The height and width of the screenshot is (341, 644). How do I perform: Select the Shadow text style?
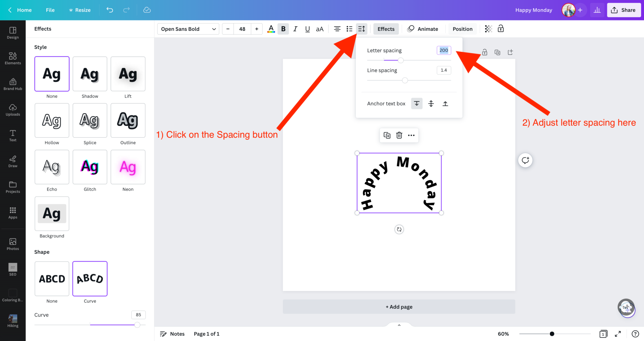point(90,74)
